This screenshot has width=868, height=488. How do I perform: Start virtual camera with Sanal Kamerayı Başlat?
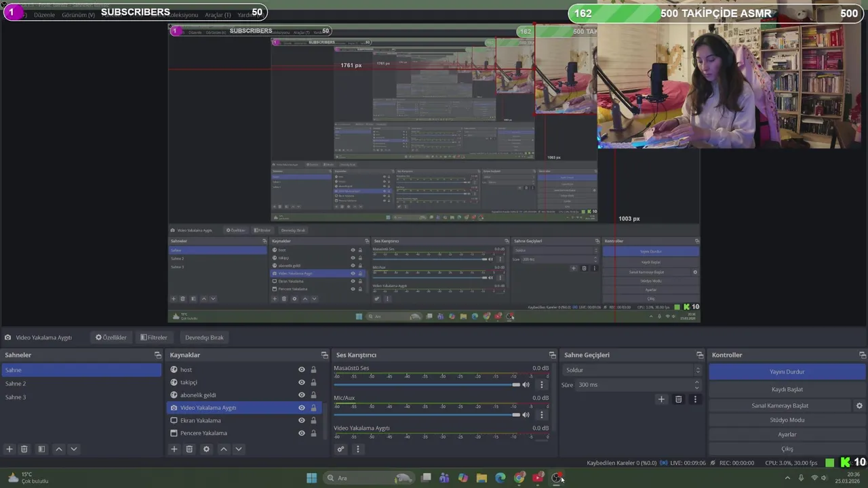coord(780,405)
